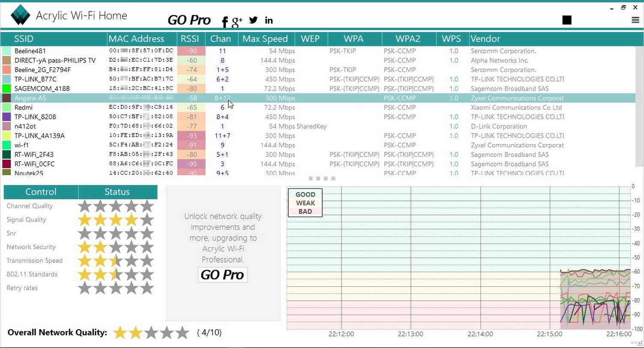
Task: Click the TP-LINK_4A139A color swatch
Action: pos(6,136)
